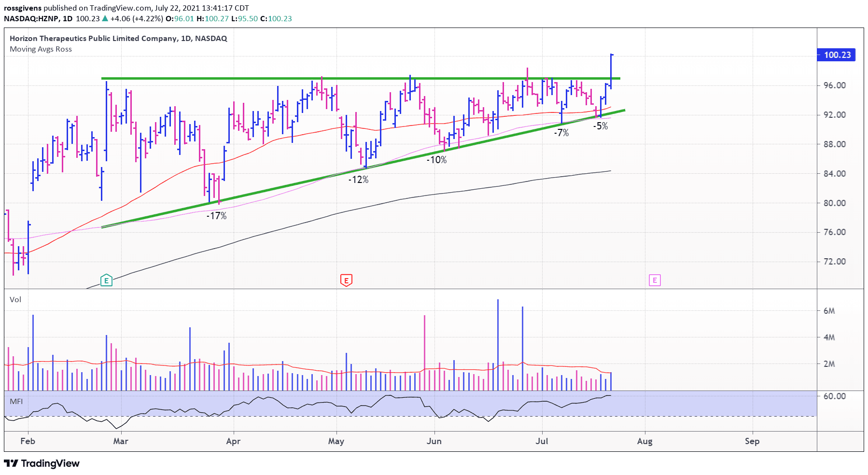Select the -12% pullback annotation
Screen dimensions: 868x475
point(358,180)
